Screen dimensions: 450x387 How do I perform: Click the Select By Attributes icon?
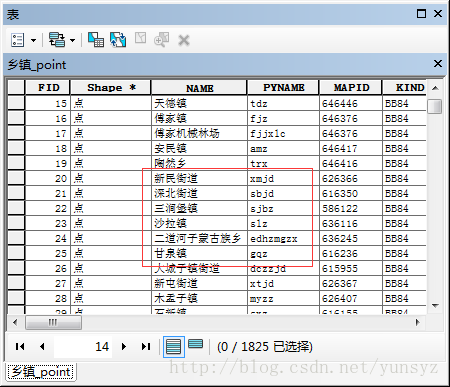pos(96,40)
